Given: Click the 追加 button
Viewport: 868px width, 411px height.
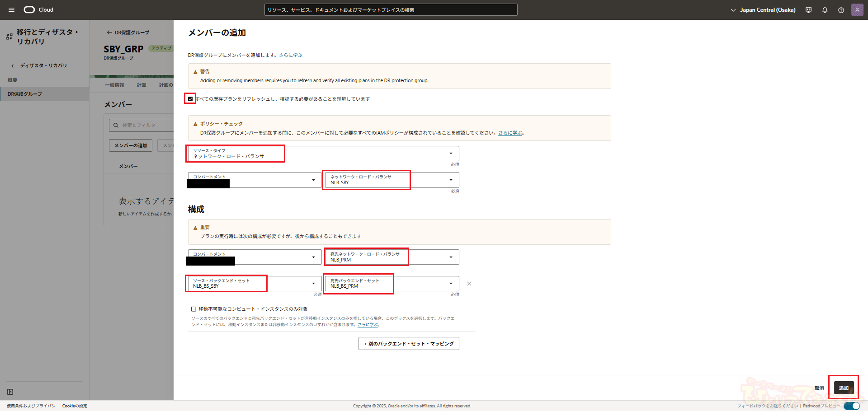Looking at the screenshot, I should coord(844,388).
